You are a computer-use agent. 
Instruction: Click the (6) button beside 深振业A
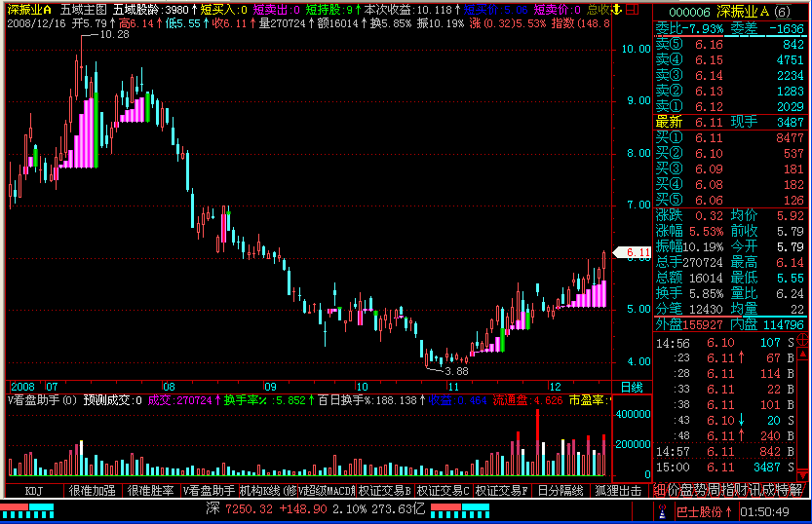[x=783, y=12]
